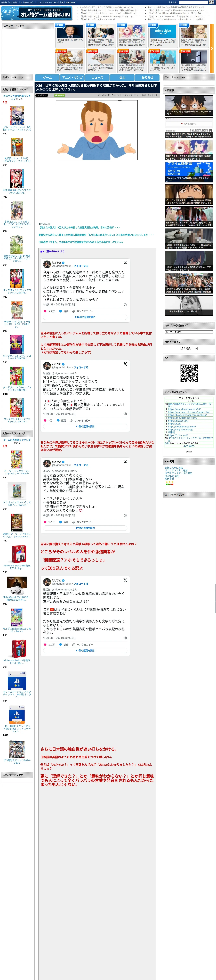Click the X logo on the 9.1万-likes tweet
The image size is (216, 980).
(x=125, y=262)
